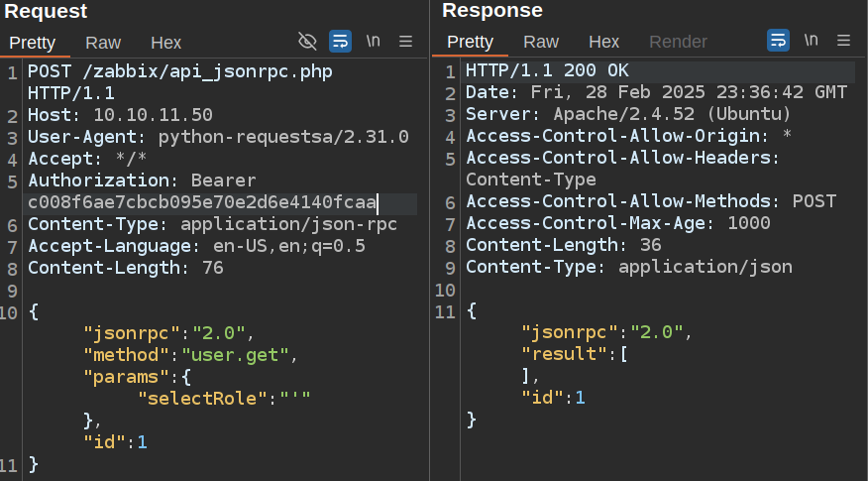Switch Response view to Raw tab
The image size is (868, 481).
pos(541,42)
